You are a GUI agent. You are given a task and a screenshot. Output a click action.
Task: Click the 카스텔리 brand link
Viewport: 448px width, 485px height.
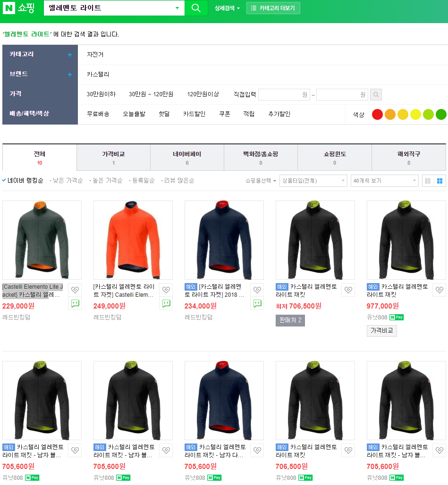tap(98, 75)
